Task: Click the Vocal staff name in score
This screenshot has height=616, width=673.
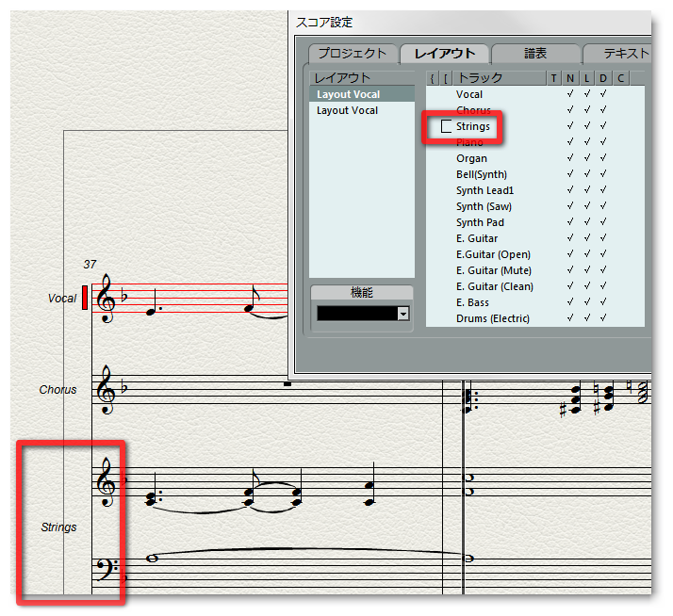Action: click(x=62, y=299)
